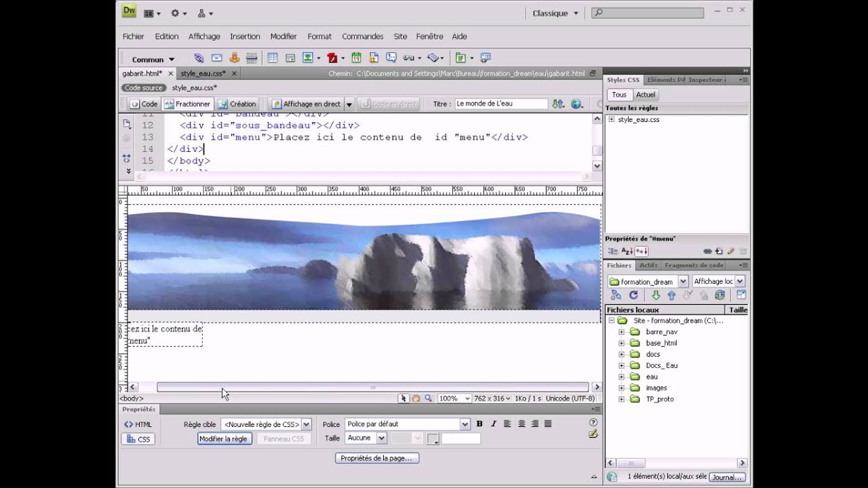Image resolution: width=868 pixels, height=488 pixels.
Task: Click Propriétés de la page button
Action: [377, 458]
